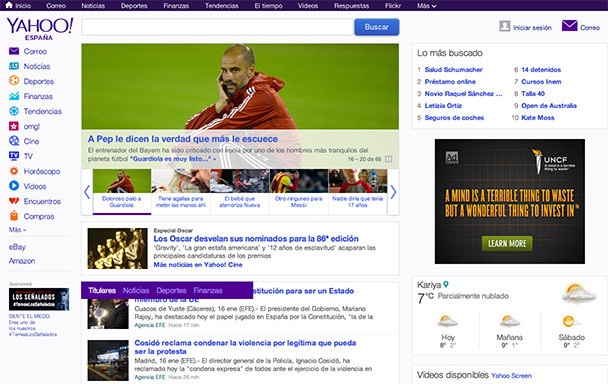The height and width of the screenshot is (384, 608).
Task: Open the Cosidó reclama condenar headline
Action: [245, 347]
